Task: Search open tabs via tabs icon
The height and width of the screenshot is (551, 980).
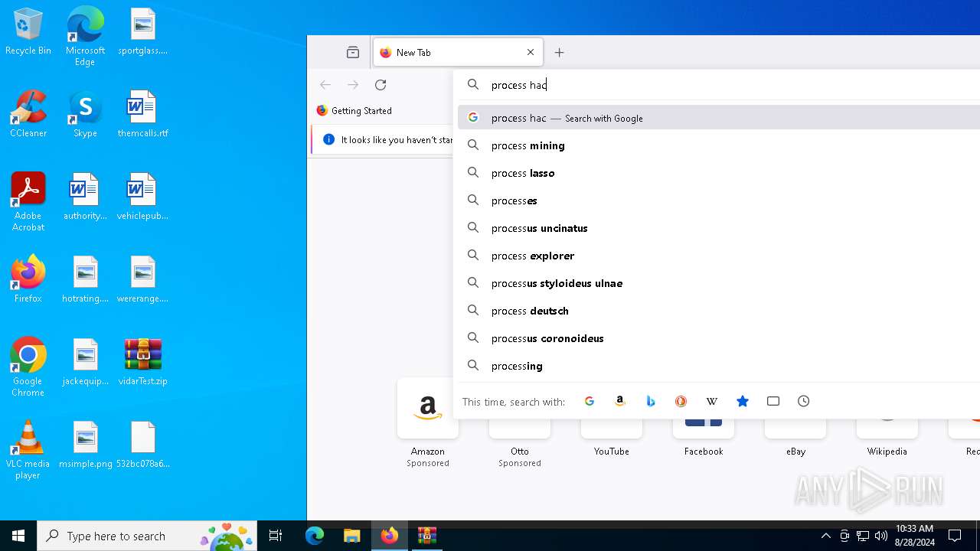Action: point(773,401)
